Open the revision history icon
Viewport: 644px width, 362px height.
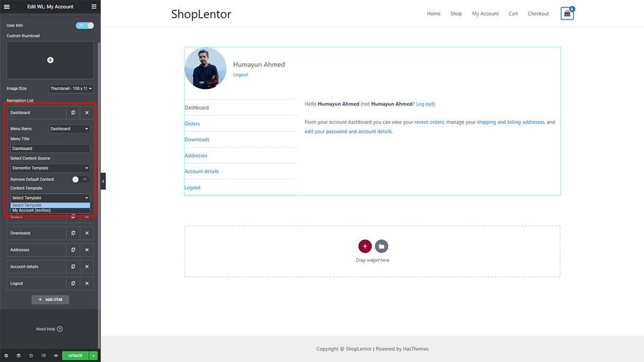click(31, 355)
